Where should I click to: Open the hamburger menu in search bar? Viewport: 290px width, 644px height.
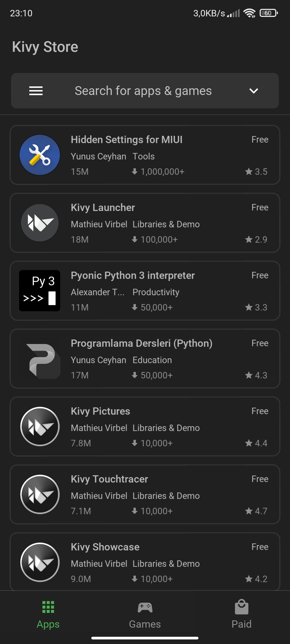[36, 91]
